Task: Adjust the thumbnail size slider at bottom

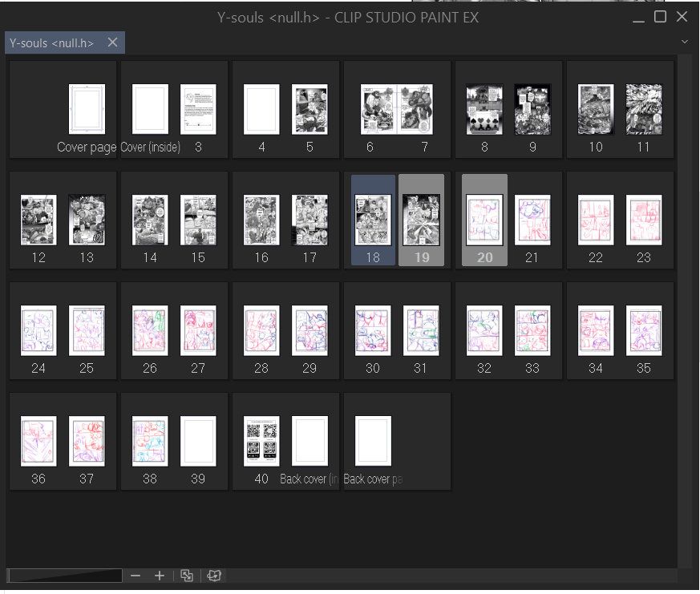Action: [65, 576]
